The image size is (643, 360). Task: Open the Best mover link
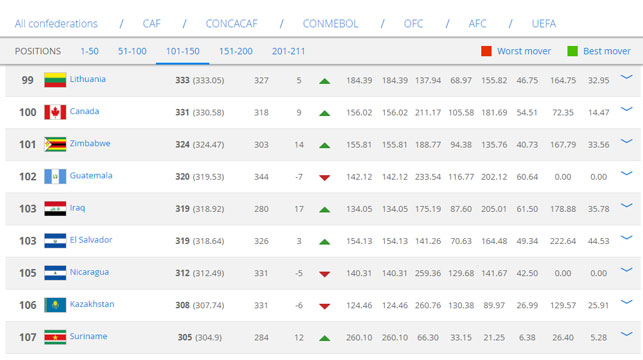click(x=607, y=51)
